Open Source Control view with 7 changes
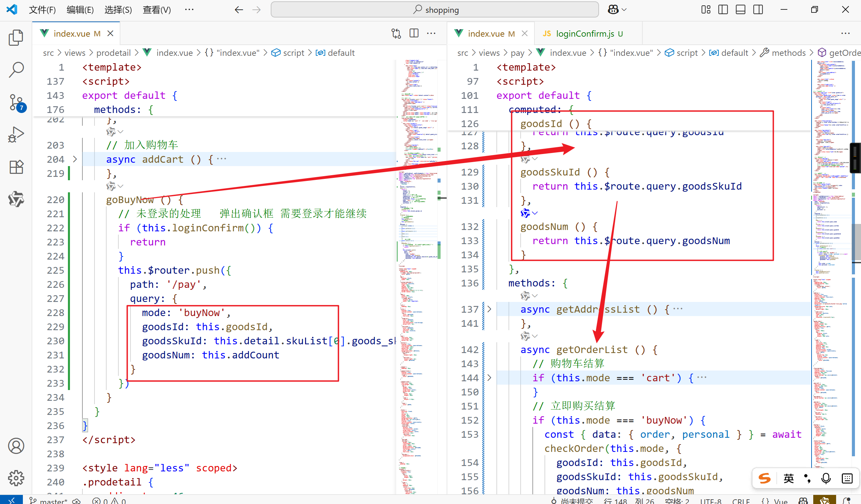Screen dimensions: 861x504 coord(16,103)
